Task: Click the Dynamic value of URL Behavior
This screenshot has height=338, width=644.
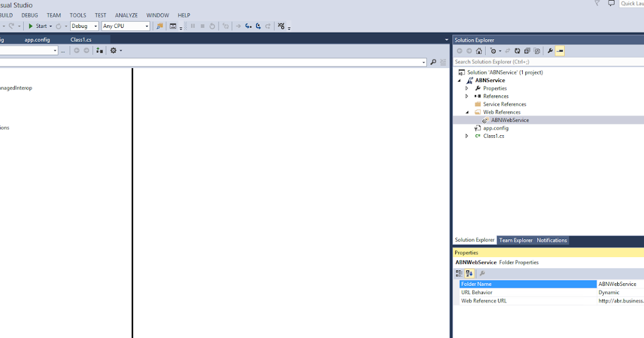Action: tap(609, 292)
